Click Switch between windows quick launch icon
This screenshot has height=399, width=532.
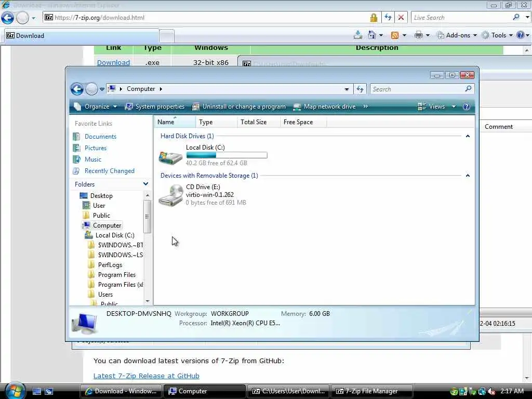coord(49,391)
